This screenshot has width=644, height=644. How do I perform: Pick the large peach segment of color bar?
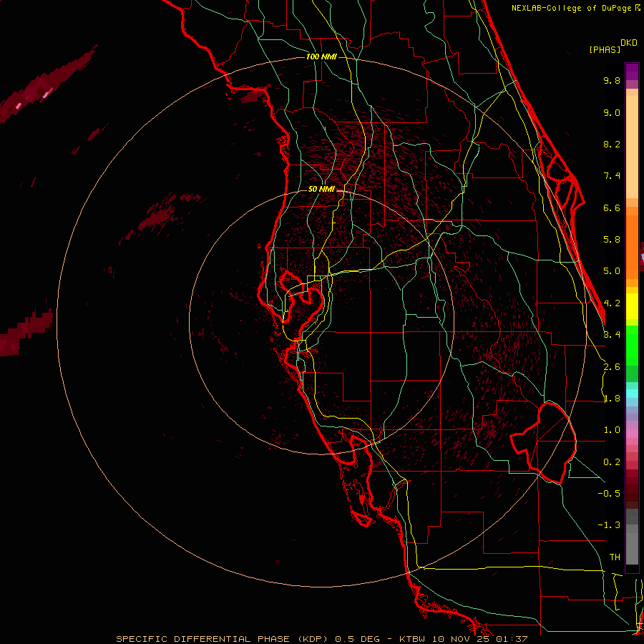click(x=632, y=147)
